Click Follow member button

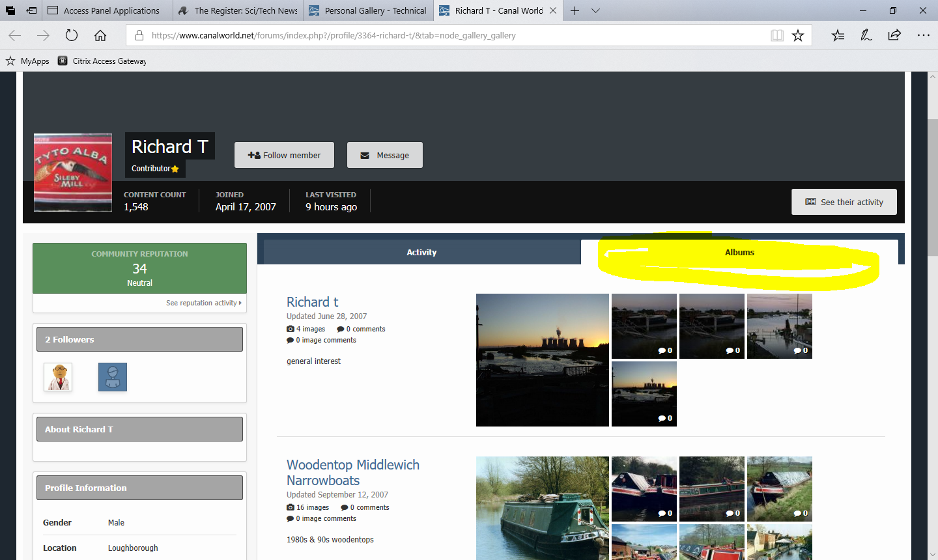[x=284, y=155]
